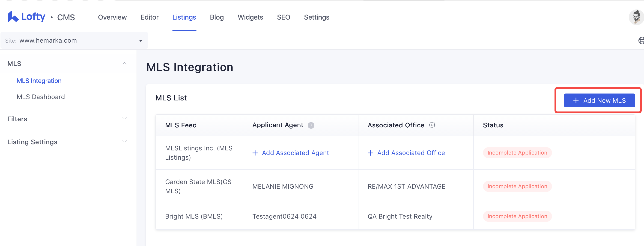This screenshot has width=644, height=246.
Task: Open the site selector dropdown
Action: point(74,41)
